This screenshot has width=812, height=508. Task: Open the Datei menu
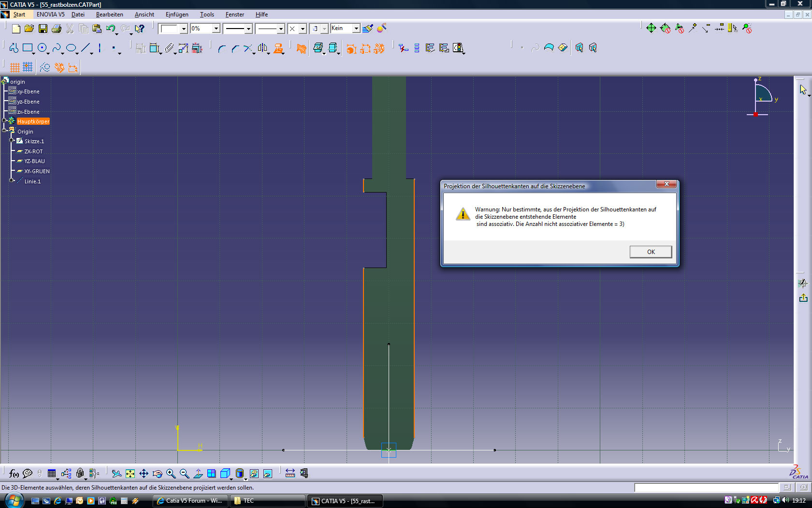tap(78, 15)
